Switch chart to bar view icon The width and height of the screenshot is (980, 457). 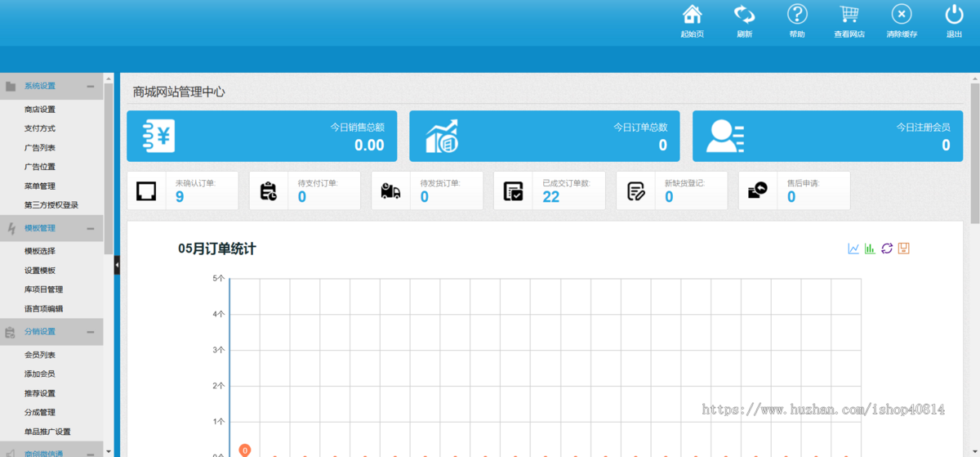(x=870, y=249)
